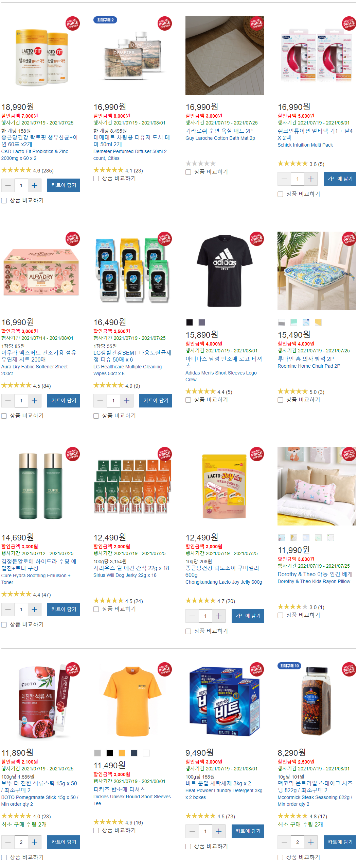Viewport: 358px width, 868px height.
Task: Tick compare checkbox for Adidas Logo Crew
Action: [188, 400]
